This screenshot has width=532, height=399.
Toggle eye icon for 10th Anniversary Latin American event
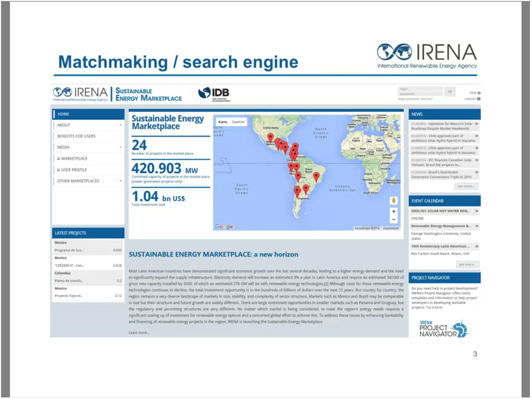476,246
